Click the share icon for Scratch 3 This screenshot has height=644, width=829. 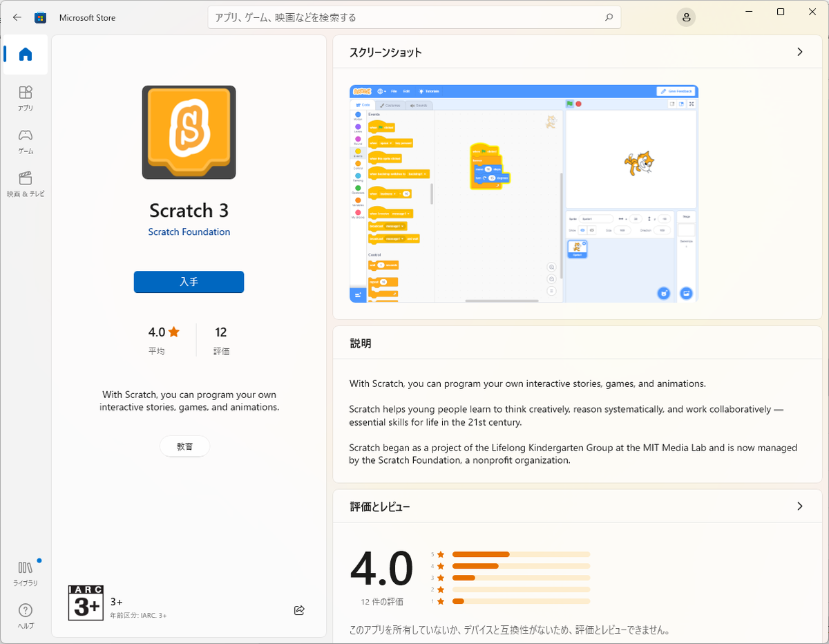(x=299, y=610)
